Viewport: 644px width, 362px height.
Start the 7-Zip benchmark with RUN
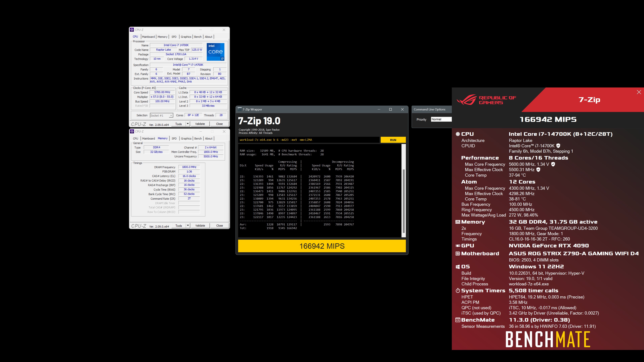coord(393,140)
